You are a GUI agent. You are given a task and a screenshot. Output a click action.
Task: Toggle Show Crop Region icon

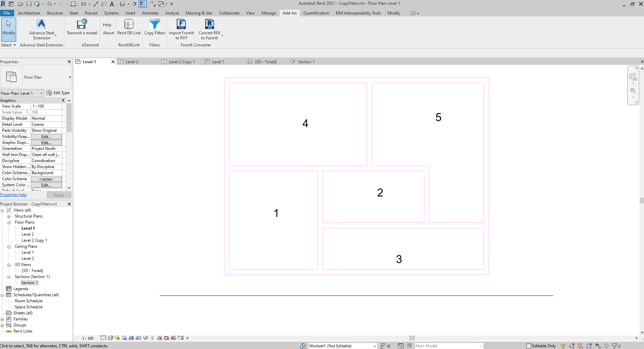coord(139,338)
